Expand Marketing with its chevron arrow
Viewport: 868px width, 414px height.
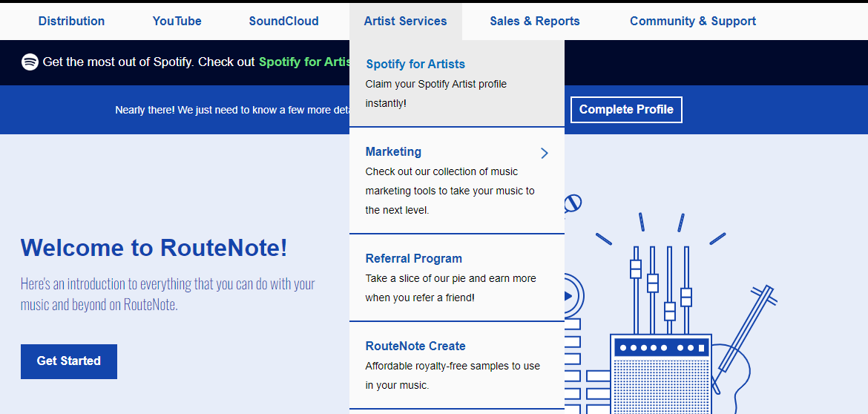pos(545,154)
